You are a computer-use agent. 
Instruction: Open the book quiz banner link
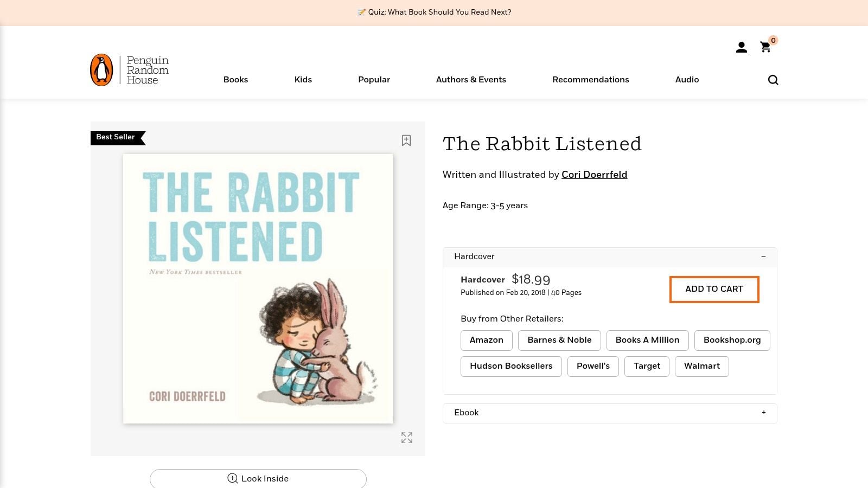pyautogui.click(x=434, y=12)
